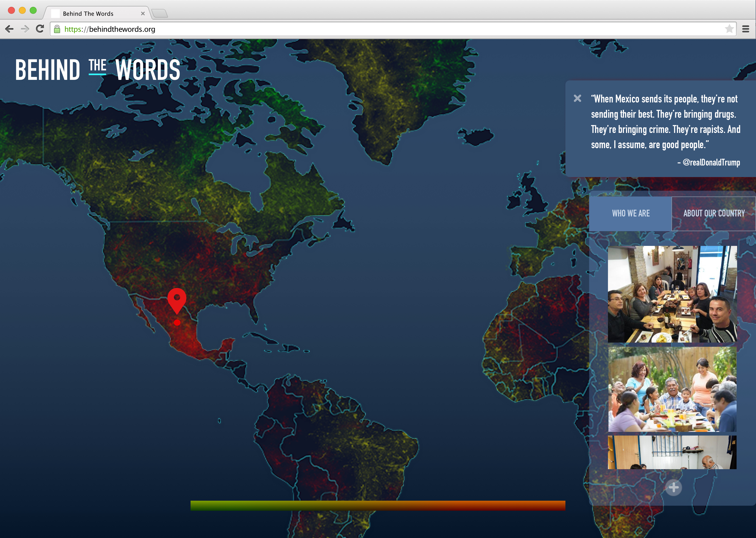Open the restaurant family dinner photo
756x538 pixels.
click(x=672, y=294)
